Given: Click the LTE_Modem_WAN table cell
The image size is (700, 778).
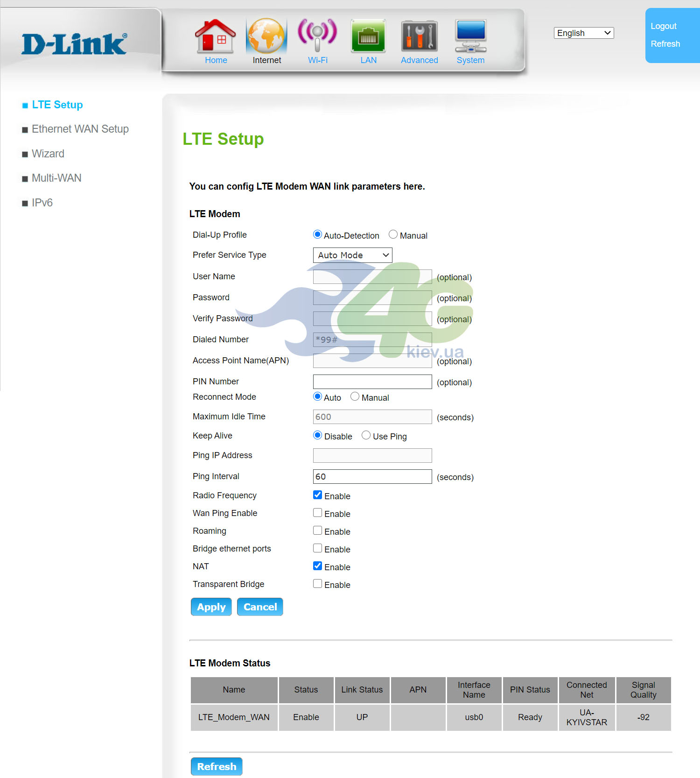Looking at the screenshot, I should tap(234, 717).
